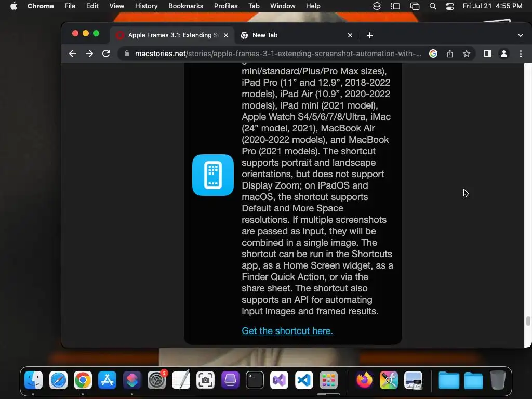Go back using Chrome's back arrow

click(73, 54)
